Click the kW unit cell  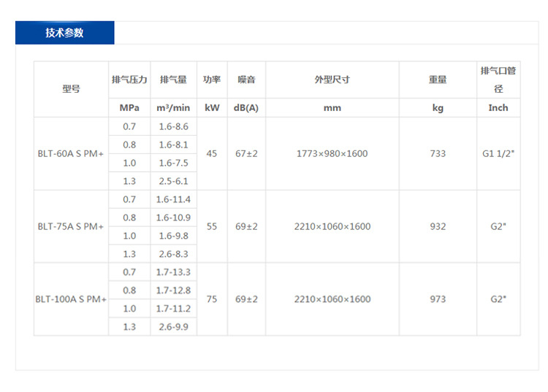[212, 108]
